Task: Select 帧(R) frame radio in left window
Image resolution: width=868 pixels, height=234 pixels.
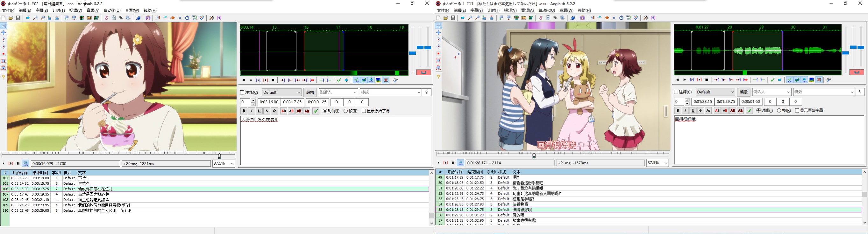Action: 346,111
